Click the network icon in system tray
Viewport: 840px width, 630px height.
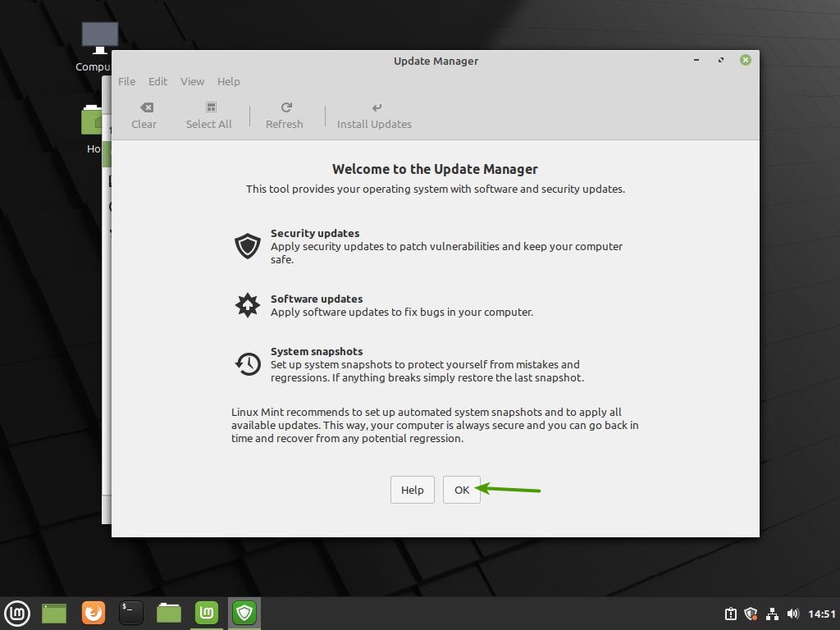[x=772, y=614]
